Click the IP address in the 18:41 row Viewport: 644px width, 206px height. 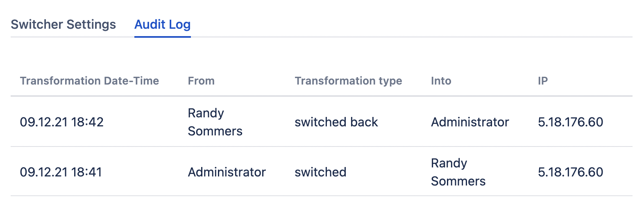(x=570, y=172)
